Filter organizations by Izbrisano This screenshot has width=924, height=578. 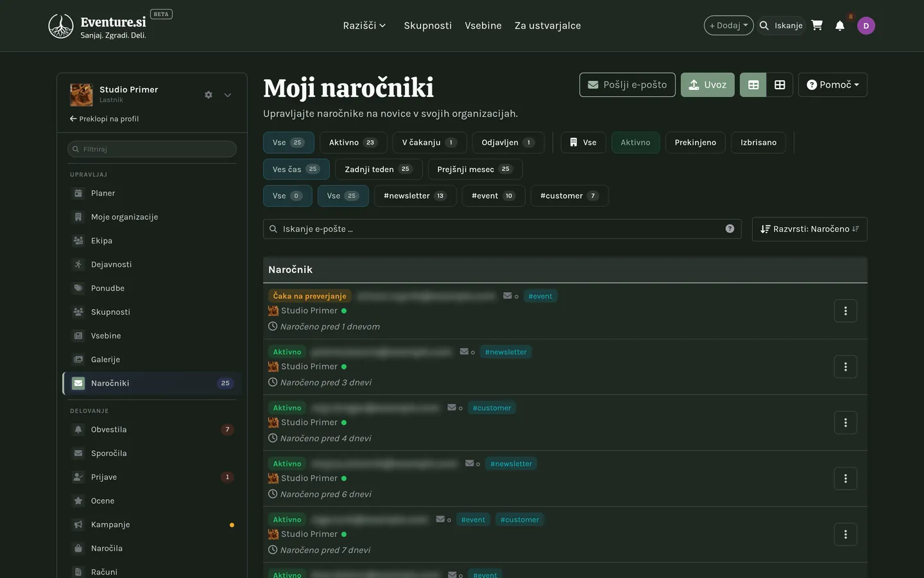click(x=758, y=143)
